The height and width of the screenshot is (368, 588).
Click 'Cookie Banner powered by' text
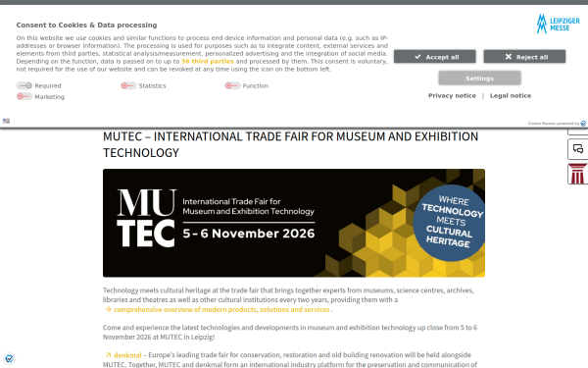(554, 124)
